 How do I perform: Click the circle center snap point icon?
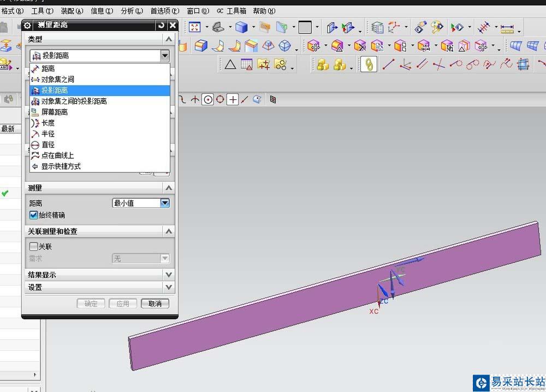208,100
